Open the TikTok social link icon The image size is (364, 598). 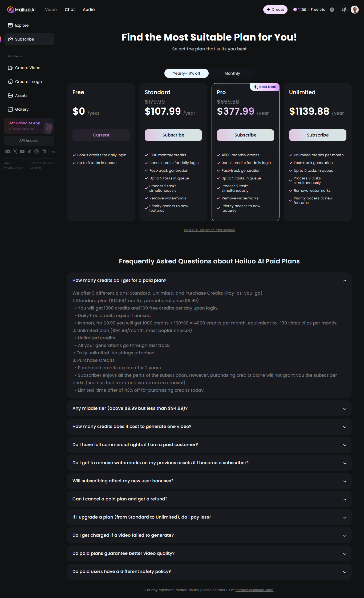tap(29, 151)
